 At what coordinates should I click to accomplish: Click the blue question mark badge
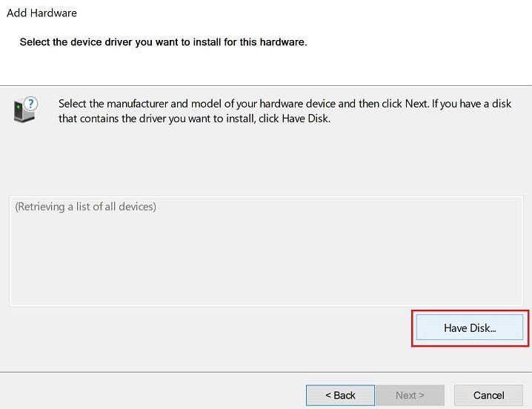tap(31, 104)
